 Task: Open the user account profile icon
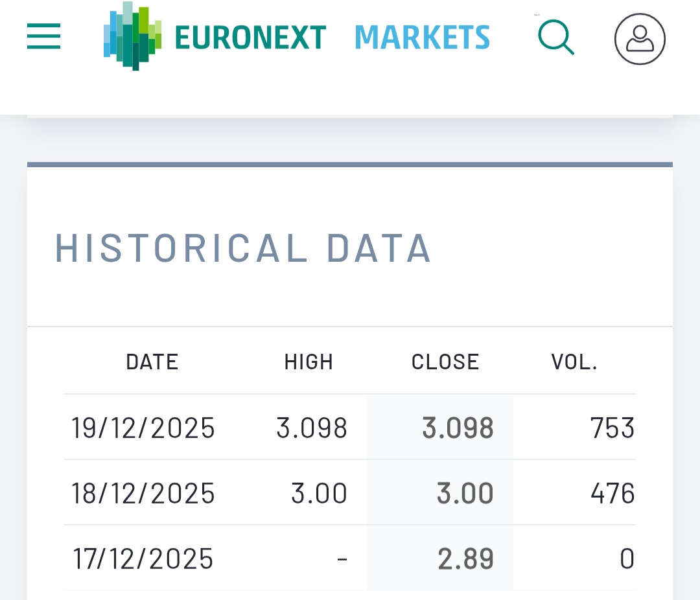tap(640, 39)
